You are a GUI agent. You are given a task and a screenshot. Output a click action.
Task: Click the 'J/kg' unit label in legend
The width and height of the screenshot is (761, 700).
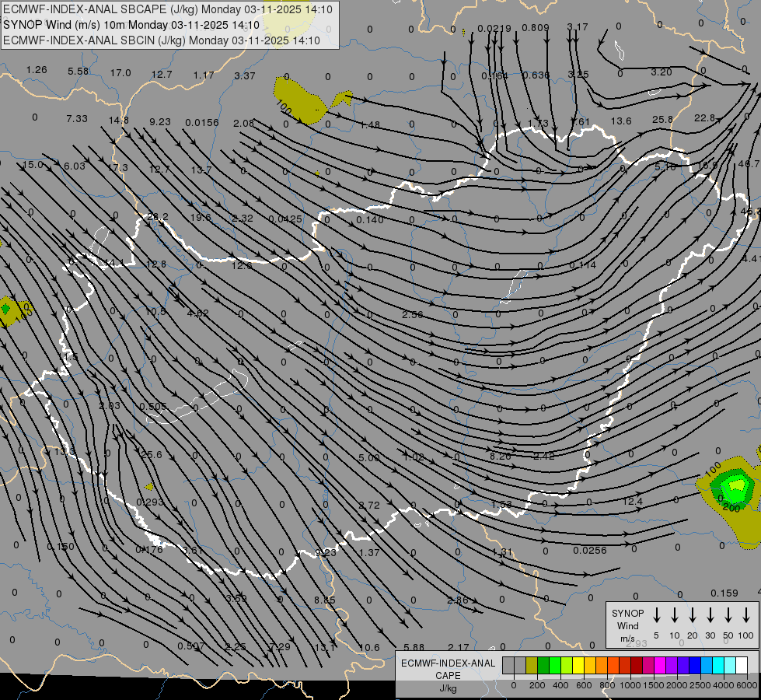pos(448,688)
